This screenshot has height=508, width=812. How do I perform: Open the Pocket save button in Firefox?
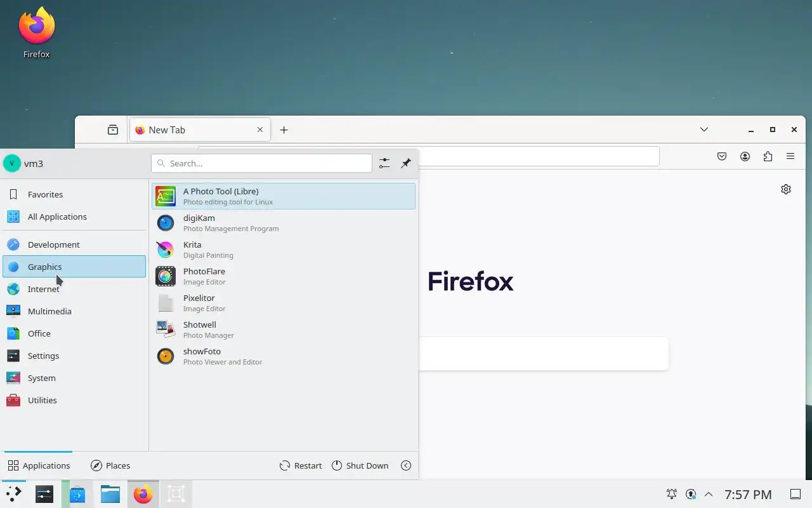point(722,156)
